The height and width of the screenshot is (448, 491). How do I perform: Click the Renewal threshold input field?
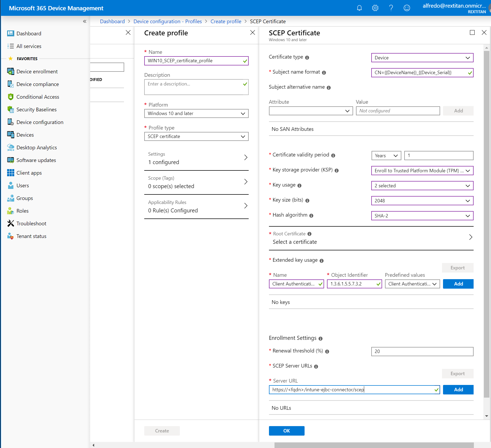(x=422, y=351)
